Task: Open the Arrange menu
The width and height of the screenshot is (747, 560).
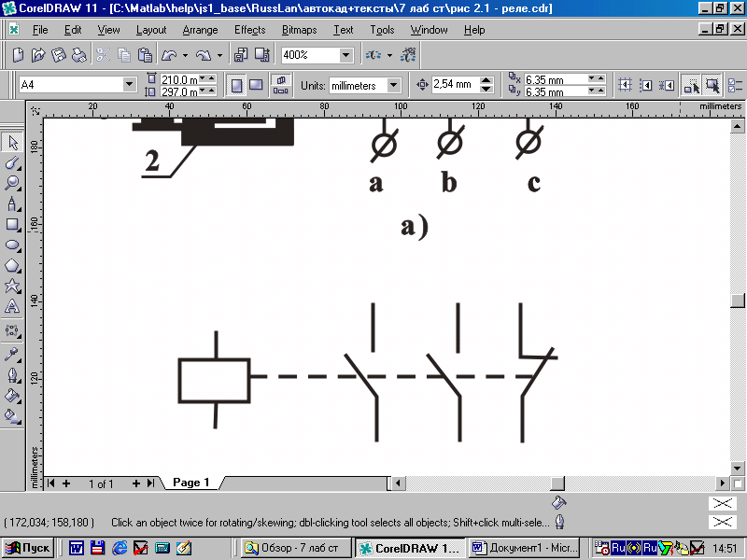Action: pos(200,30)
